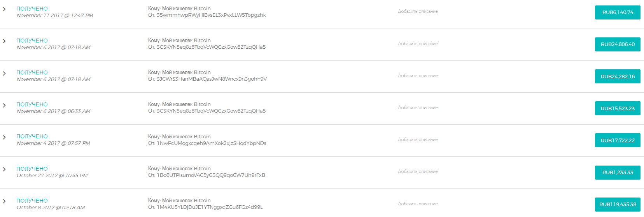This screenshot has height=217, width=644.
Task: Click the RUB15,523.23 amount button
Action: point(618,108)
